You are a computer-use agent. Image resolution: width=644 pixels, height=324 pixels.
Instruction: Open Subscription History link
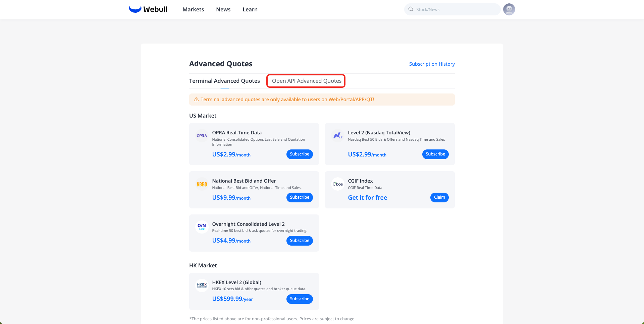[x=432, y=64]
